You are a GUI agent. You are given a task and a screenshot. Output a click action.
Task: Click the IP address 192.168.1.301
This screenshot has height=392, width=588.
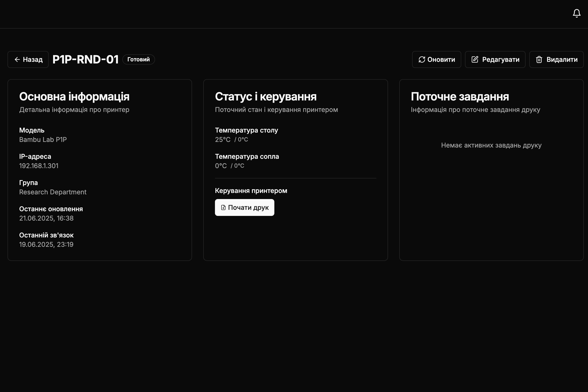tap(39, 166)
